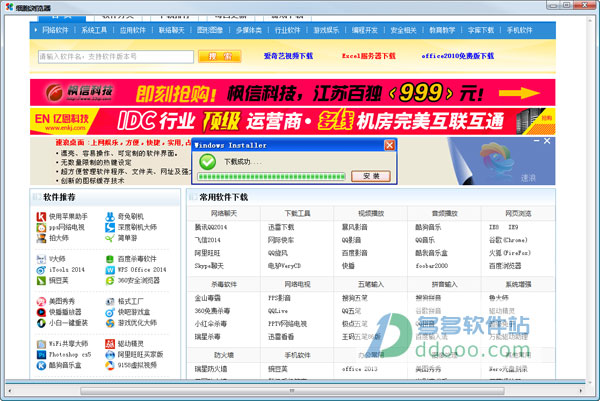Follow the red Excel服务器下载 link
This screenshot has width=600, height=401.
[x=368, y=56]
